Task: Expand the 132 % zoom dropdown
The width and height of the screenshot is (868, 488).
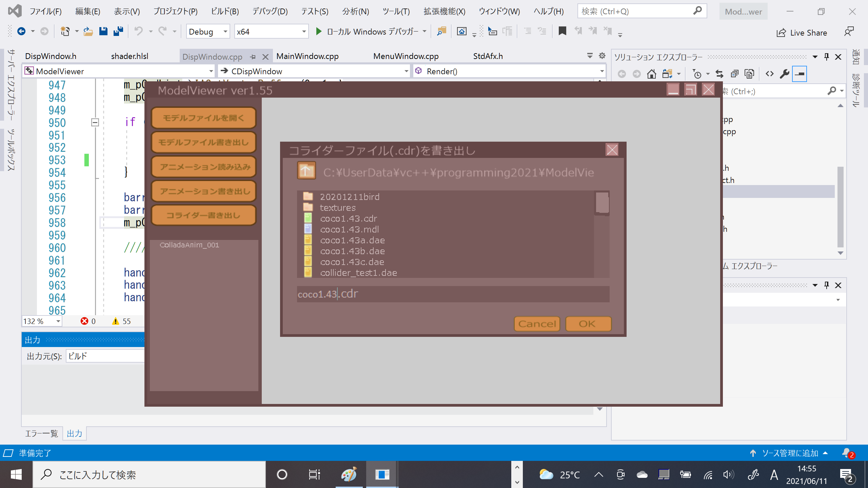Action: [x=58, y=321]
